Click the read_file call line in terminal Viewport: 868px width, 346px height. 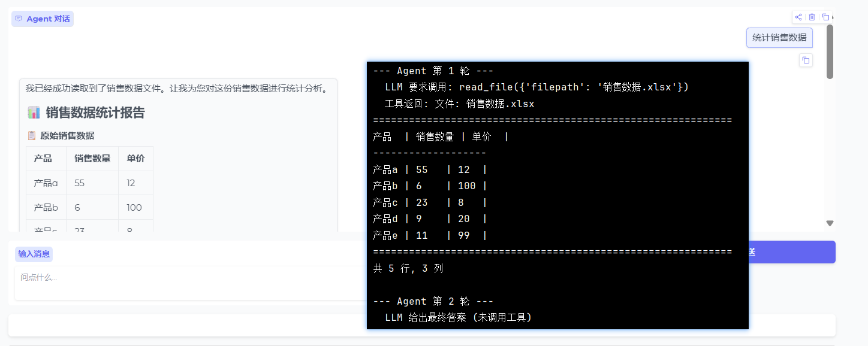click(537, 87)
